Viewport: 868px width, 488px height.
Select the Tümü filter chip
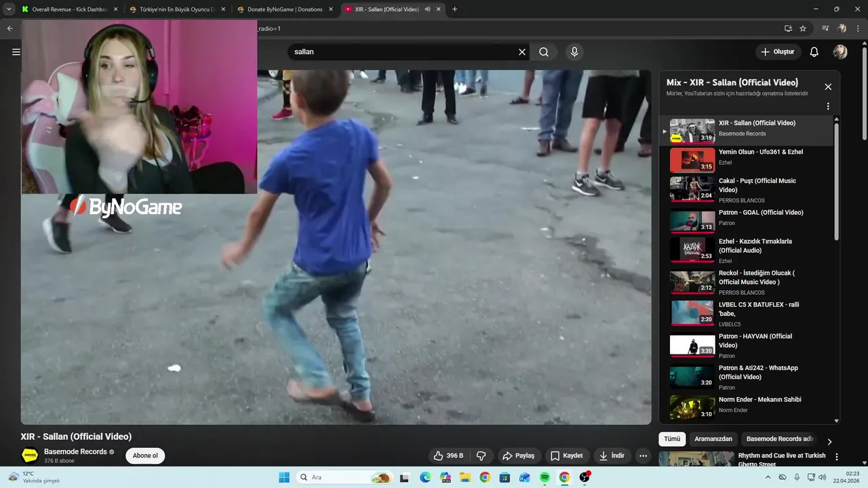[x=672, y=439]
